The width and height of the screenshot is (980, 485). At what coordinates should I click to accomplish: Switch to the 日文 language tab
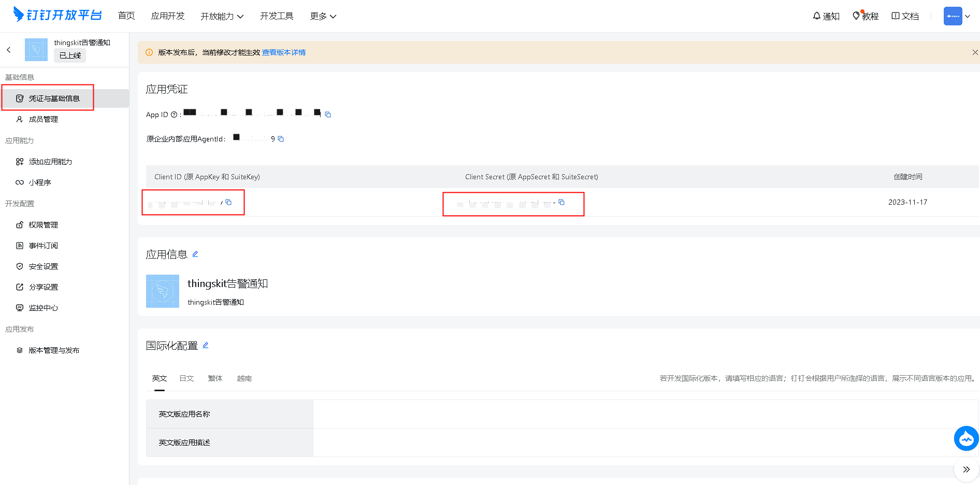[186, 378]
